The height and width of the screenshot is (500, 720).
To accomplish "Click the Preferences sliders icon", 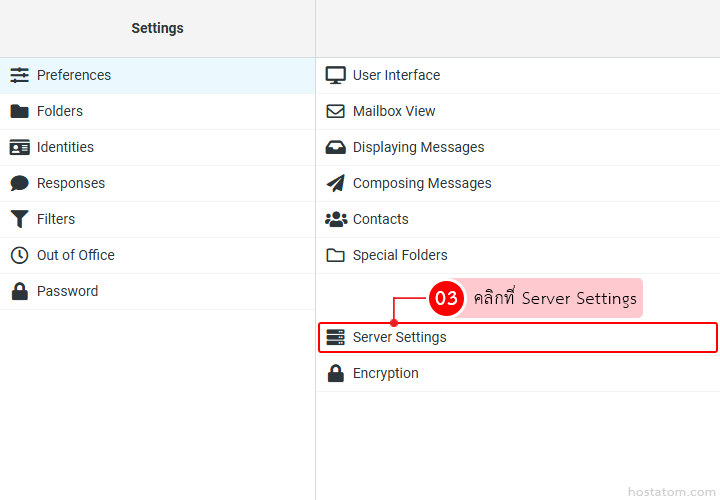I will 19,75.
